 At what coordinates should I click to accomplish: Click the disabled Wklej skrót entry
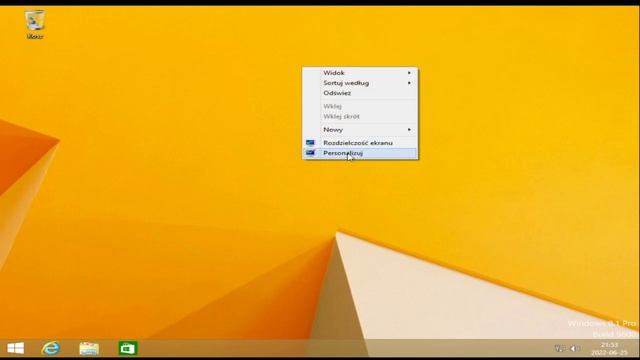(x=360, y=116)
